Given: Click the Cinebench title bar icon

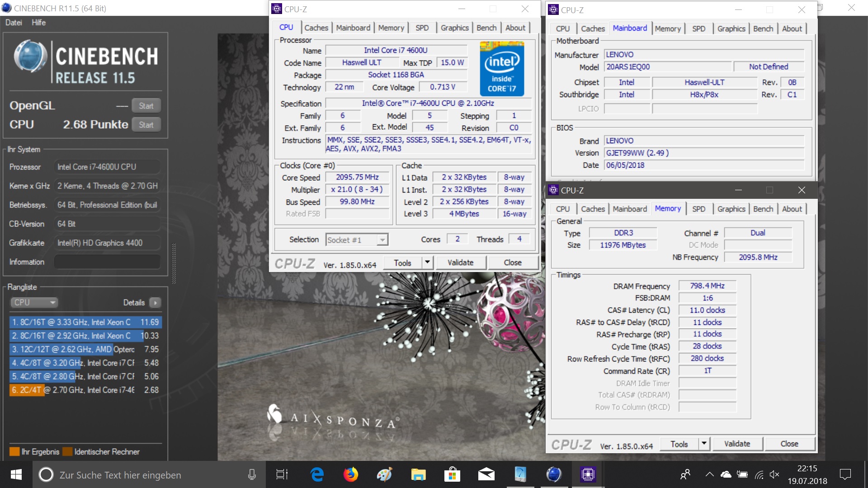Looking at the screenshot, I should coord(6,8).
